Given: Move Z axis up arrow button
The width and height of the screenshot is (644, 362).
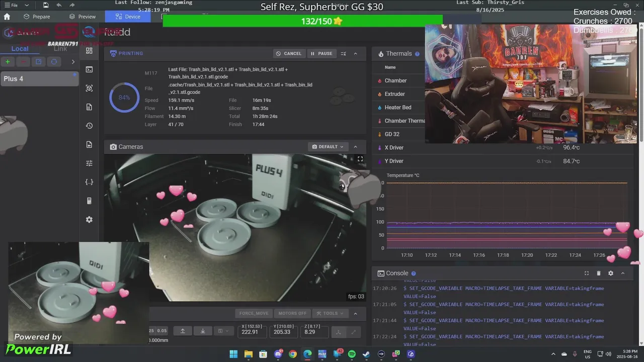Looking at the screenshot, I should [183, 331].
